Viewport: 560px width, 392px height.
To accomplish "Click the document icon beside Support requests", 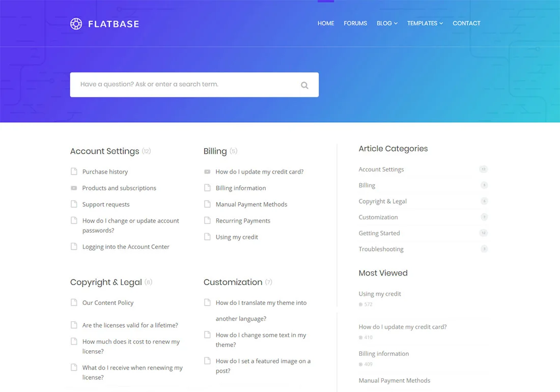I will [74, 204].
